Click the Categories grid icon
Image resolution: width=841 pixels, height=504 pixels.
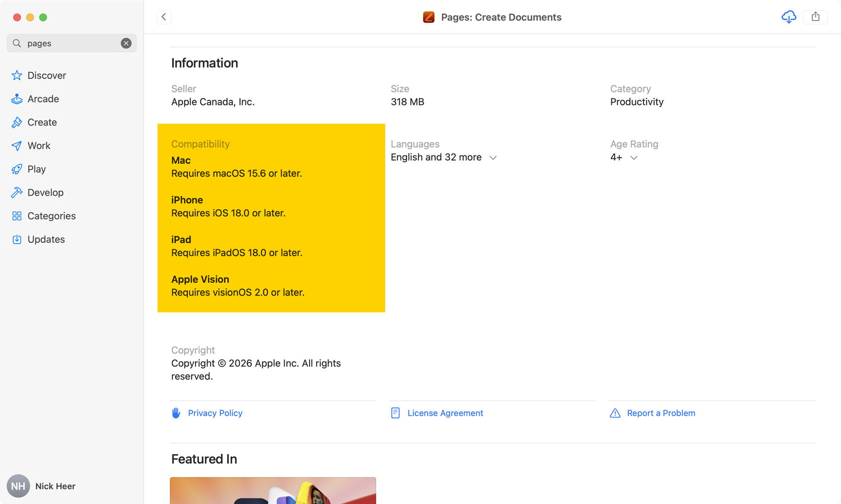17,216
